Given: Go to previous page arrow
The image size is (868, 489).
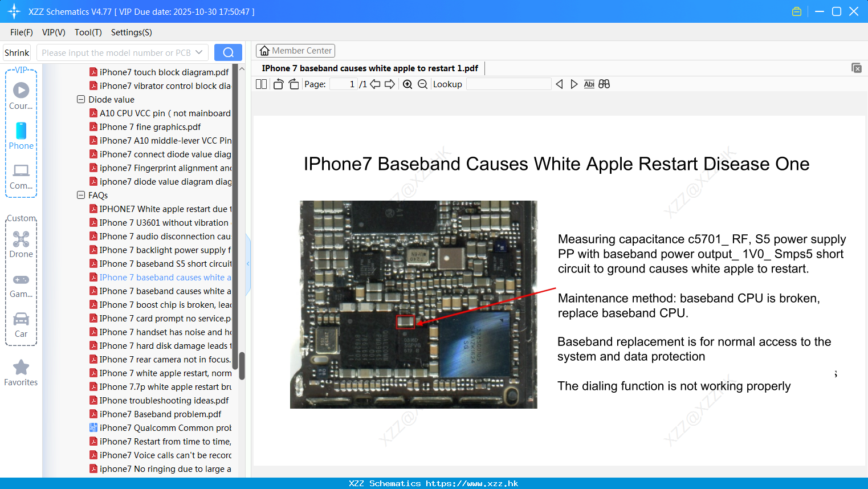Looking at the screenshot, I should coord(375,84).
